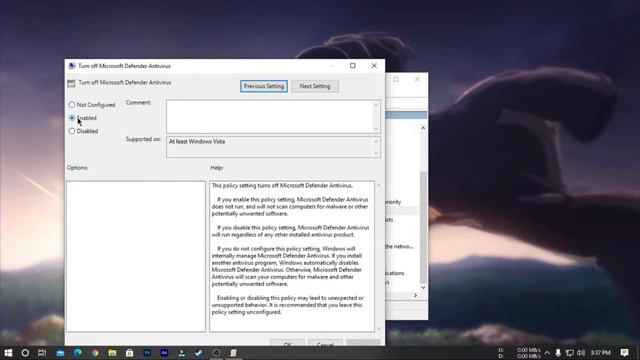This screenshot has width=640, height=360.
Task: Go to Next Setting
Action: pyautogui.click(x=315, y=86)
